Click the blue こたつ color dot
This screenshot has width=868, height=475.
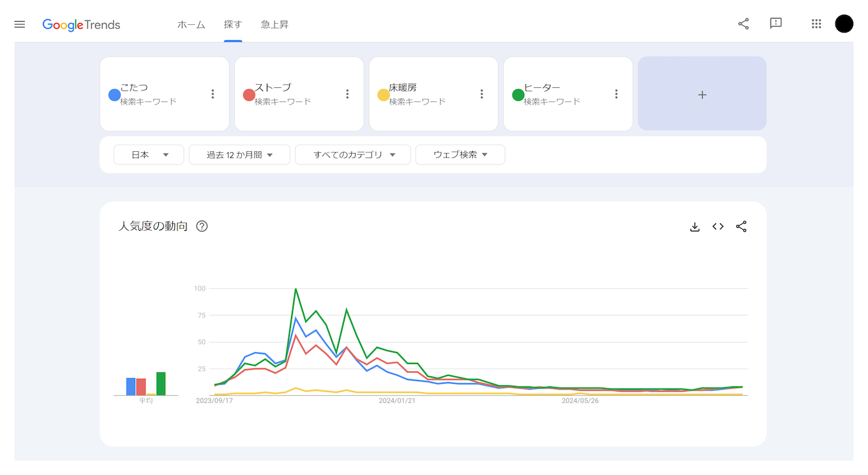(115, 95)
